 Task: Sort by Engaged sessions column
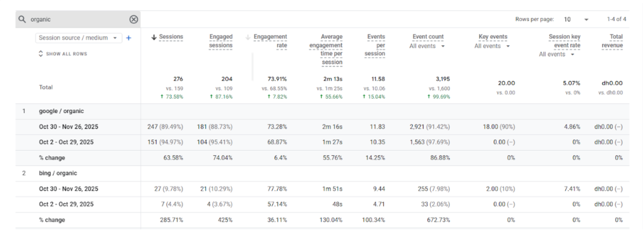click(x=221, y=41)
